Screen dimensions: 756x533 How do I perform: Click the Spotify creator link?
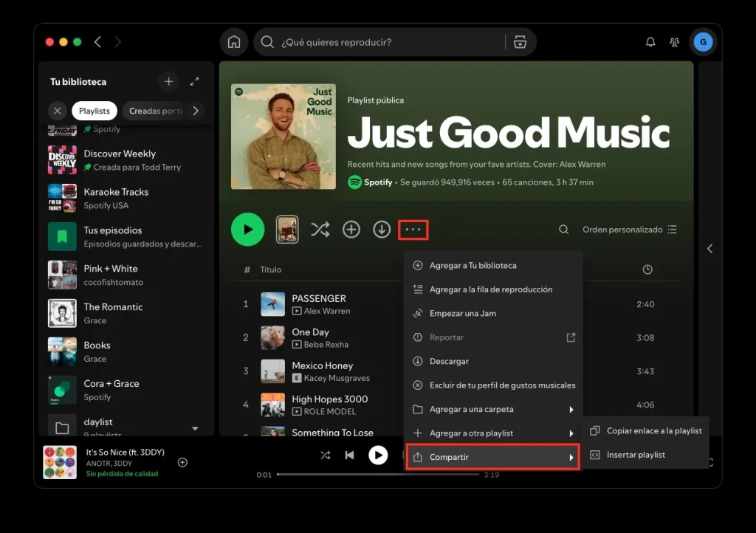[378, 182]
